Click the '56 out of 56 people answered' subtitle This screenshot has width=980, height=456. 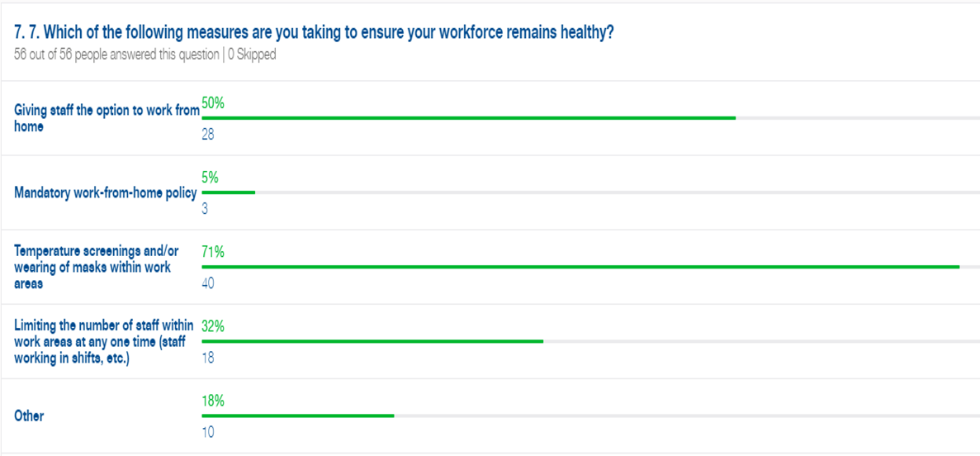(145, 55)
